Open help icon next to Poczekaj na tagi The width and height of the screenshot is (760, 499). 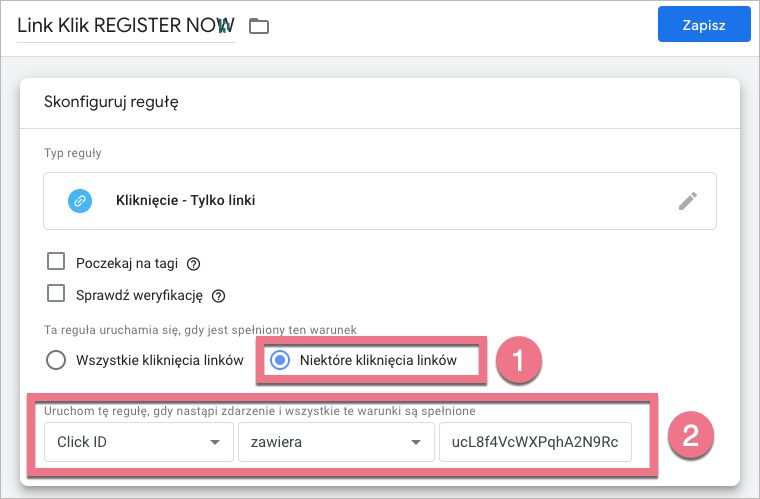[194, 264]
